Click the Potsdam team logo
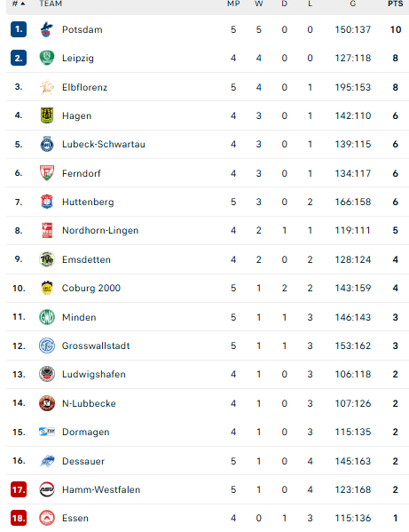The image size is (409, 532). (47, 29)
